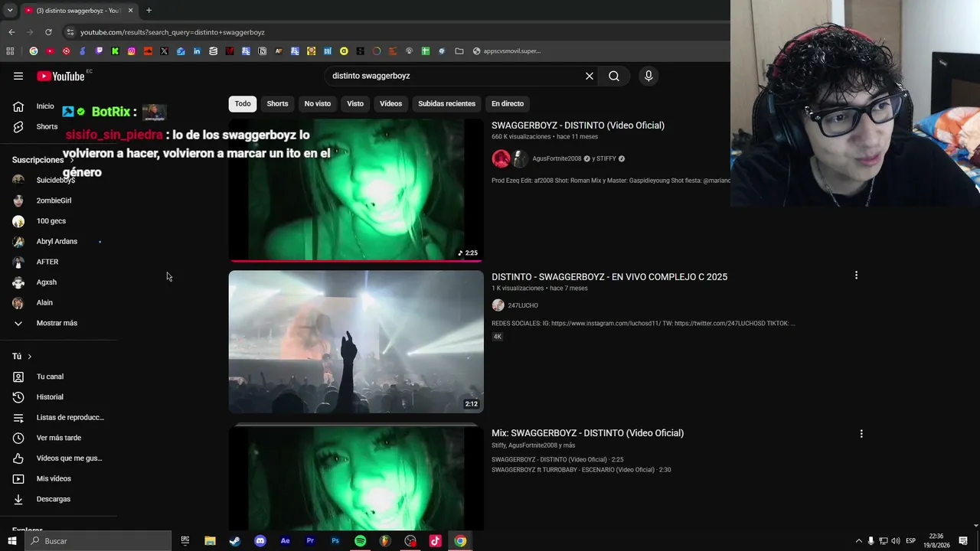The width and height of the screenshot is (980, 551).
Task: Click the Windows taskbar search box
Action: tap(99, 541)
